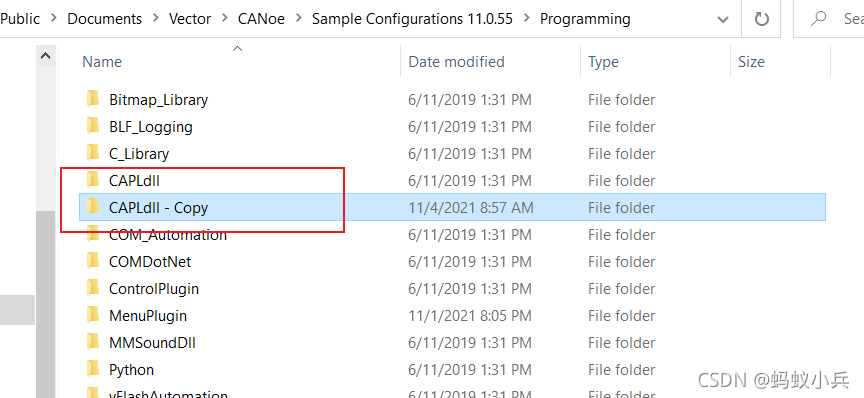Go to Sample Configurations 11.0.55 breadcrumb
Viewport: 864px width, 398px height.
click(x=412, y=19)
